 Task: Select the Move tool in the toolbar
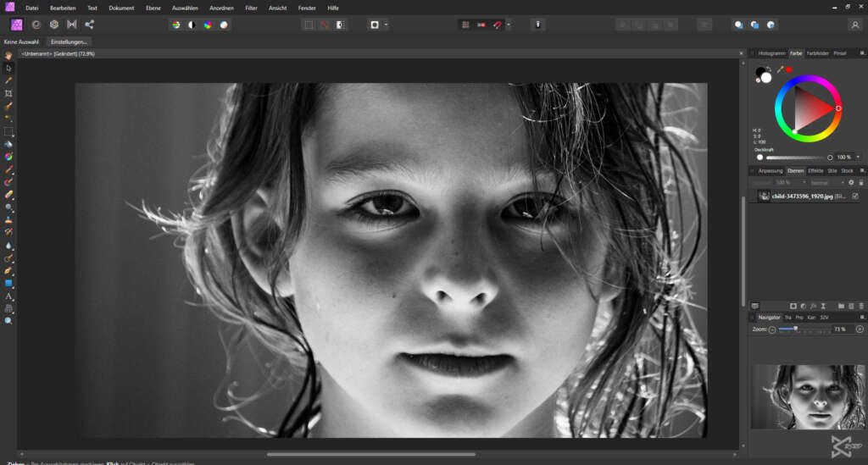(x=8, y=68)
